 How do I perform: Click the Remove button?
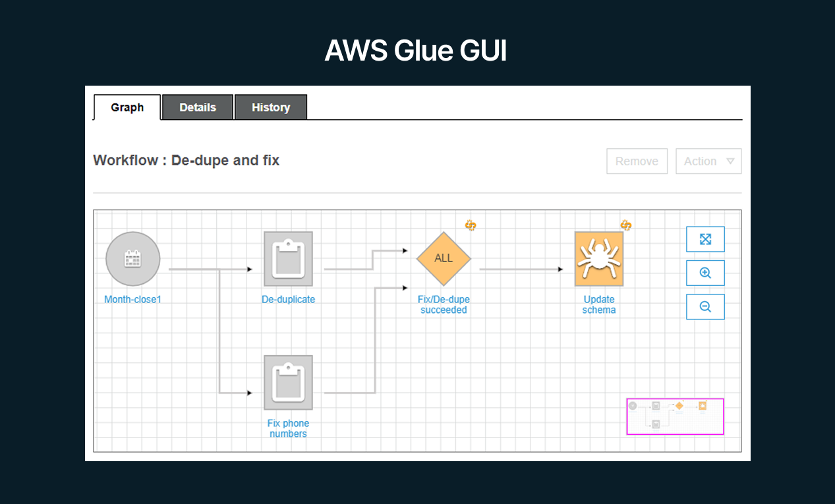click(637, 161)
